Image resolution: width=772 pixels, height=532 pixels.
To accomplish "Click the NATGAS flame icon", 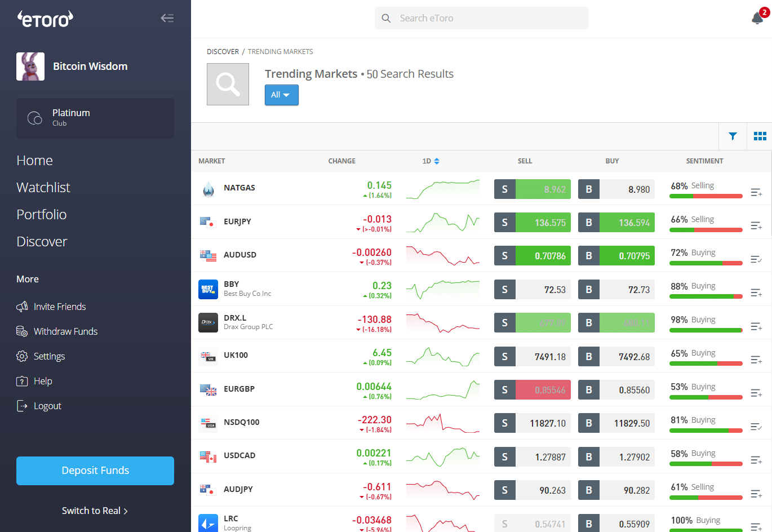I will click(208, 189).
